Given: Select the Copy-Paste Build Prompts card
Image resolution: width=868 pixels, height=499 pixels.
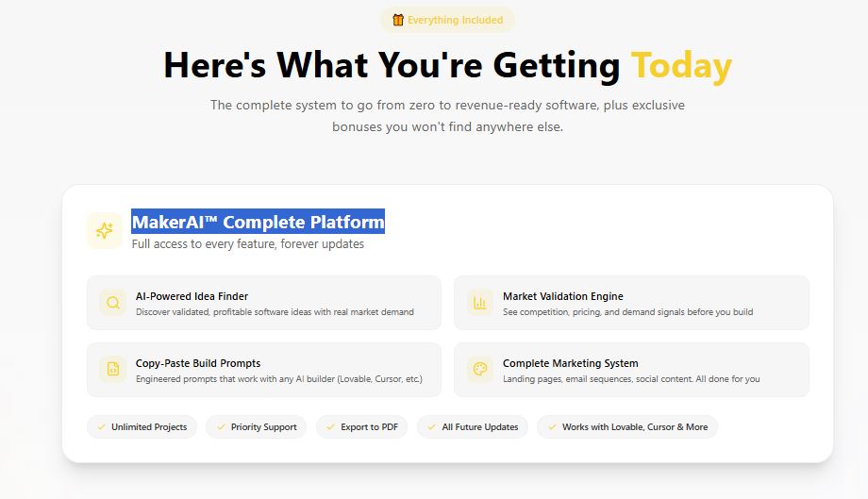Looking at the screenshot, I should coord(263,370).
